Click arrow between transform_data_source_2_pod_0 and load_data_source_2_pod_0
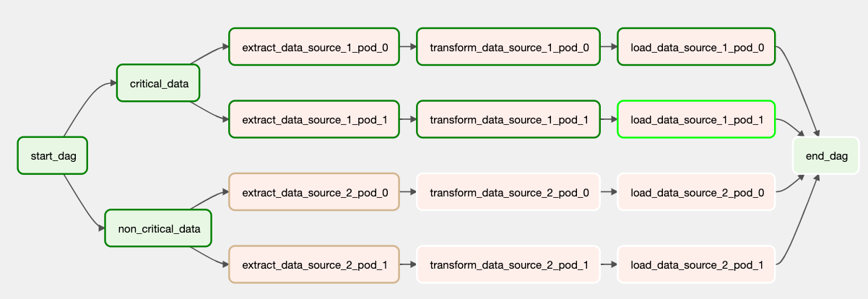The width and height of the screenshot is (868, 299). coord(609,192)
